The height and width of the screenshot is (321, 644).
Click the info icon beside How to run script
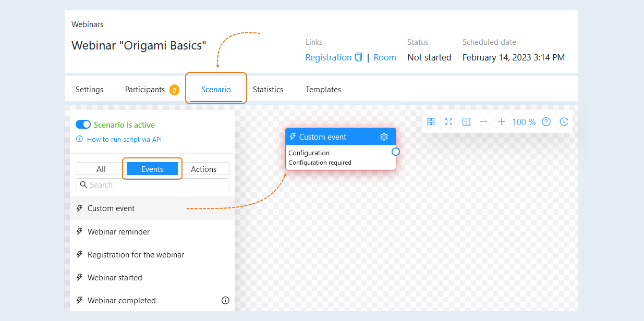[x=79, y=139]
